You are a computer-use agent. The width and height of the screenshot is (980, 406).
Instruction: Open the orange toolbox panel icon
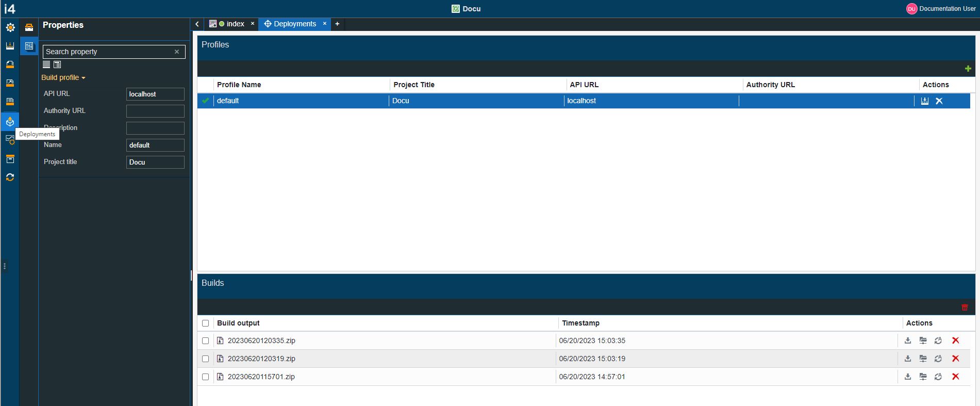point(29,27)
